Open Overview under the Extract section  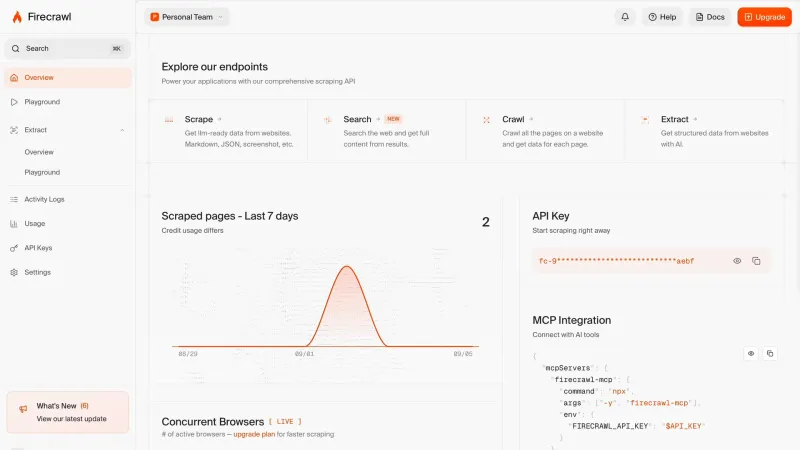click(x=39, y=152)
